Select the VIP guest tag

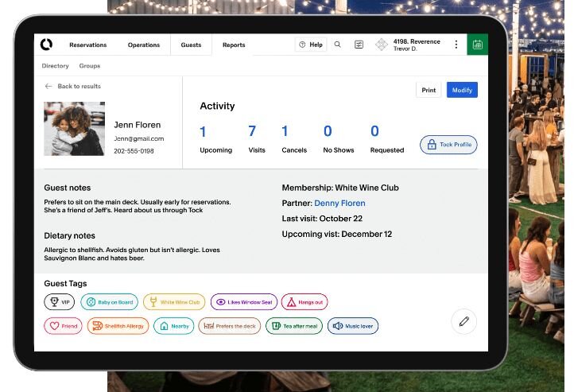point(59,302)
